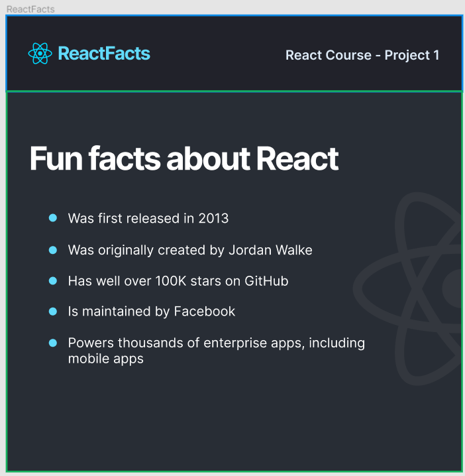Click the 'Fun facts about React' heading
The width and height of the screenshot is (465, 476).
(x=184, y=158)
